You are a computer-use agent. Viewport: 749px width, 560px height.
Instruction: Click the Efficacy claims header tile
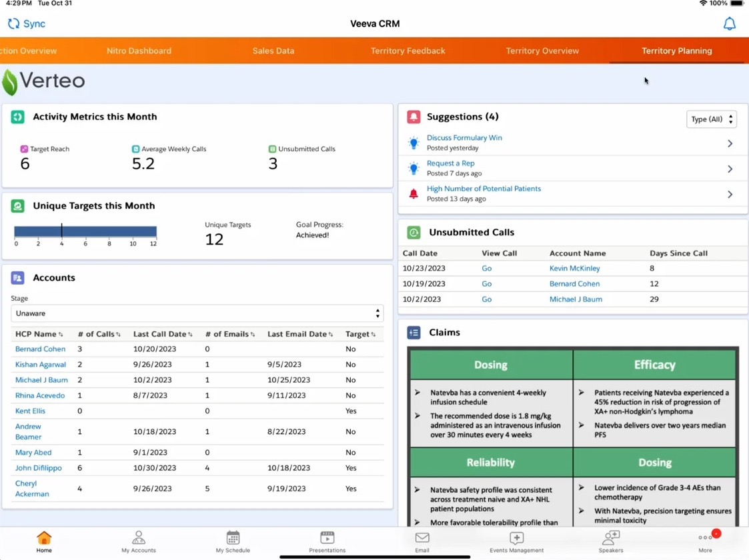tap(655, 365)
